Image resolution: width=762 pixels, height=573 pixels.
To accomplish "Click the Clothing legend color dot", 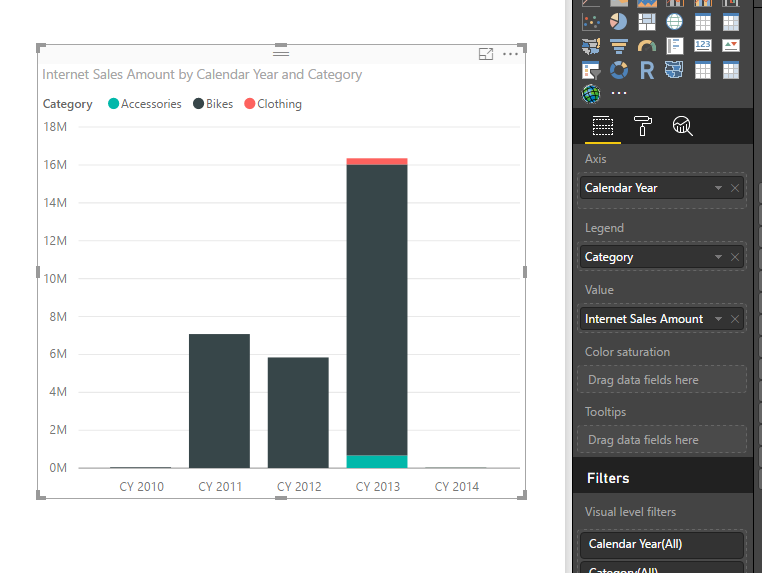I will pyautogui.click(x=250, y=104).
